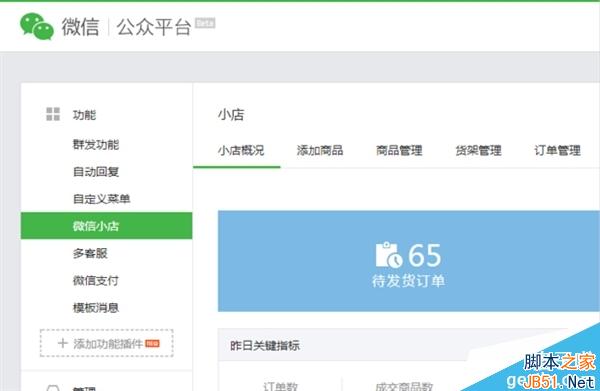Open 自动回复 in the sidebar
This screenshot has height=391, width=600.
96,172
